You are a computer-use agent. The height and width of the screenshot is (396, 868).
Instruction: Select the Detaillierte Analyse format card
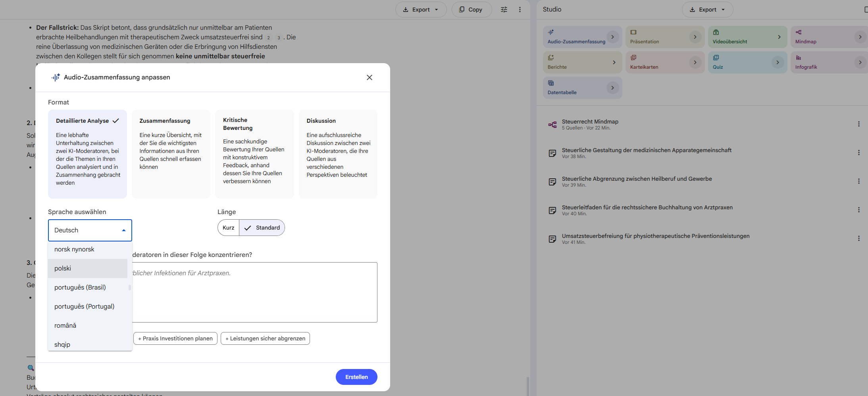tap(87, 154)
